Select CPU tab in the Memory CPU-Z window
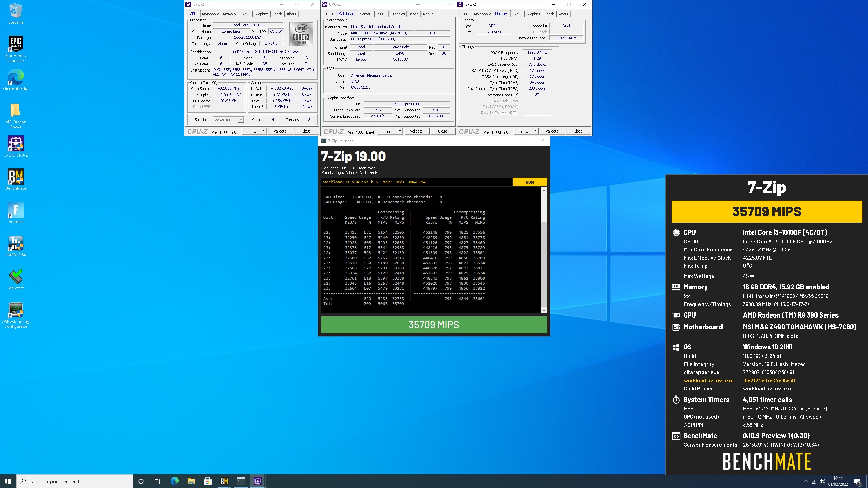This screenshot has width=868, height=488. click(x=465, y=14)
